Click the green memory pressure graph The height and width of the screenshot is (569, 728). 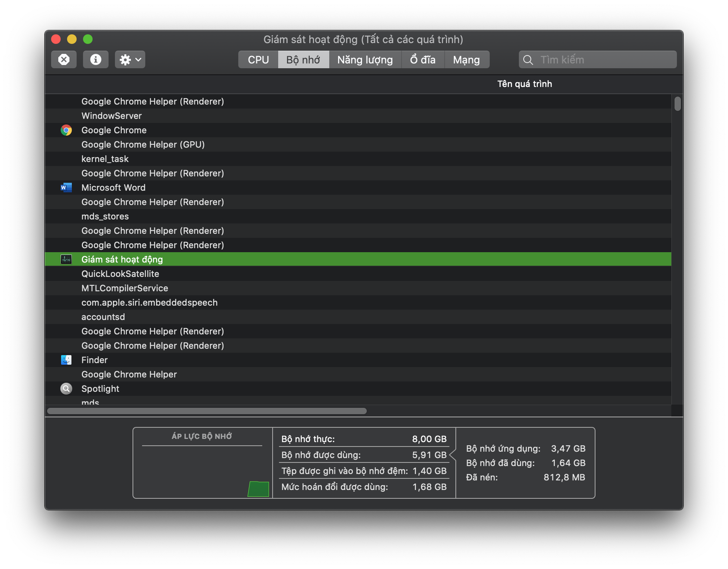click(x=258, y=489)
